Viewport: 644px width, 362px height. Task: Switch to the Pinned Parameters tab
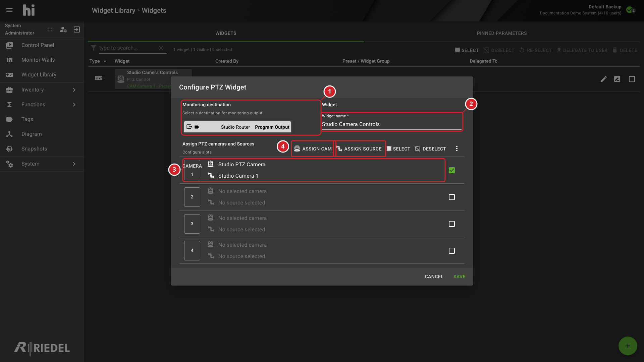click(502, 33)
